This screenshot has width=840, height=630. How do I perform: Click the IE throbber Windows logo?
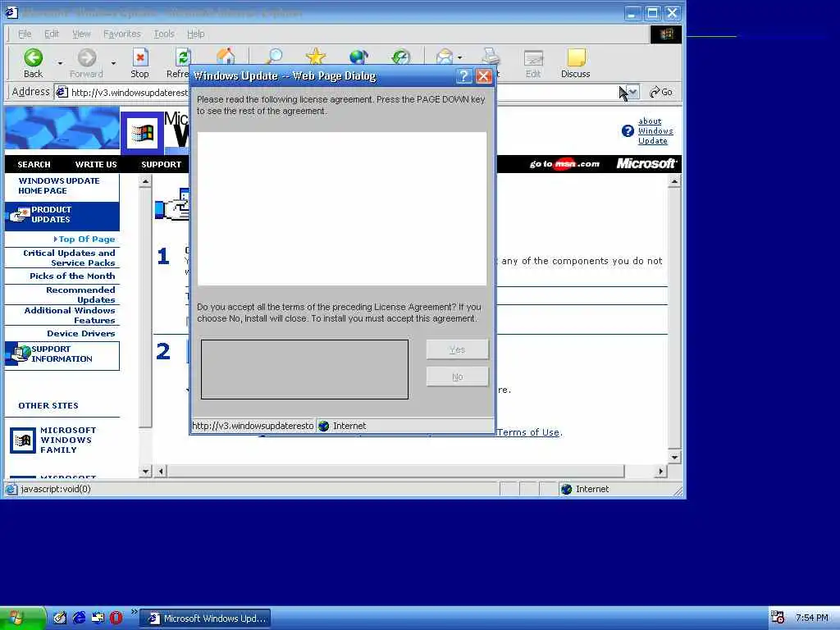pos(666,34)
